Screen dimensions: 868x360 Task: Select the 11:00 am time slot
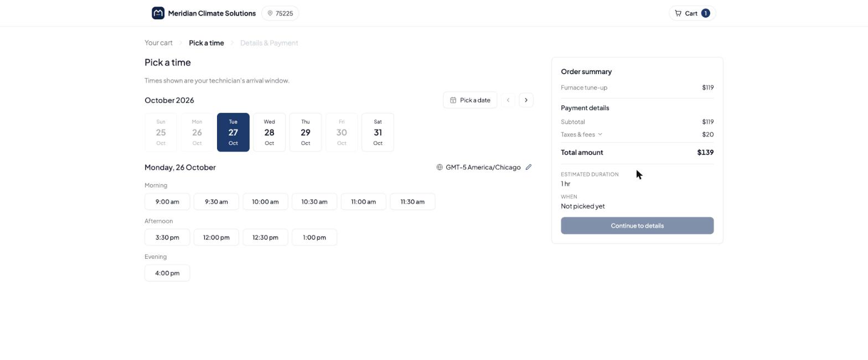tap(364, 202)
